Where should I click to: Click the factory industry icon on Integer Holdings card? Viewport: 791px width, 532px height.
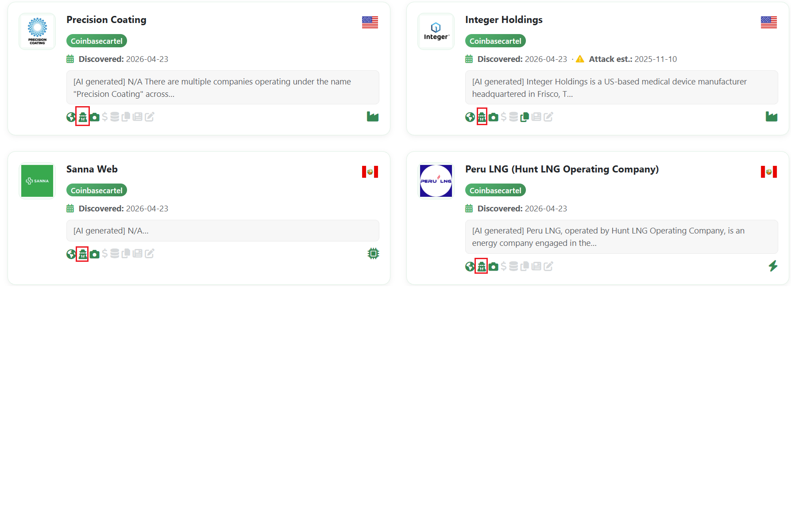pos(771,117)
